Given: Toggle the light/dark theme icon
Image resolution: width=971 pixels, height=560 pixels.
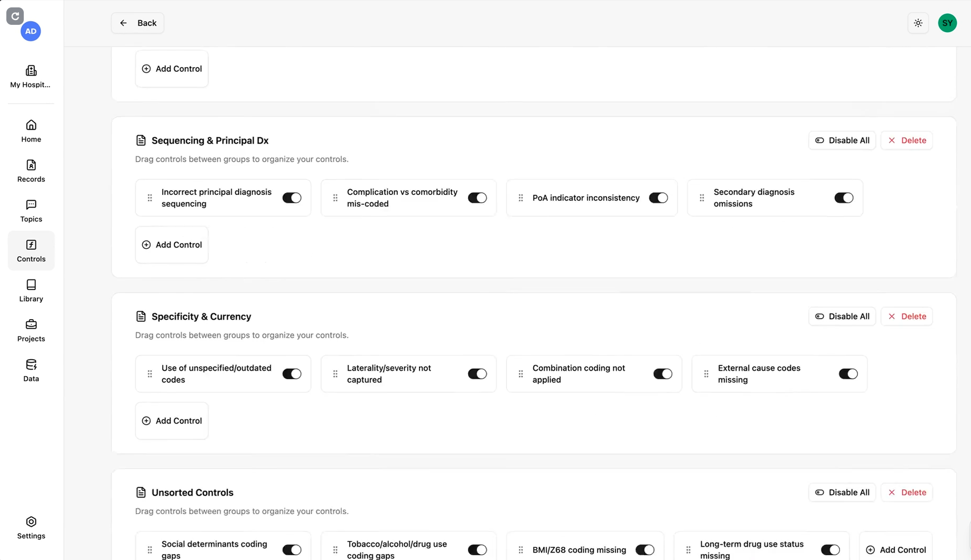Looking at the screenshot, I should tap(918, 23).
